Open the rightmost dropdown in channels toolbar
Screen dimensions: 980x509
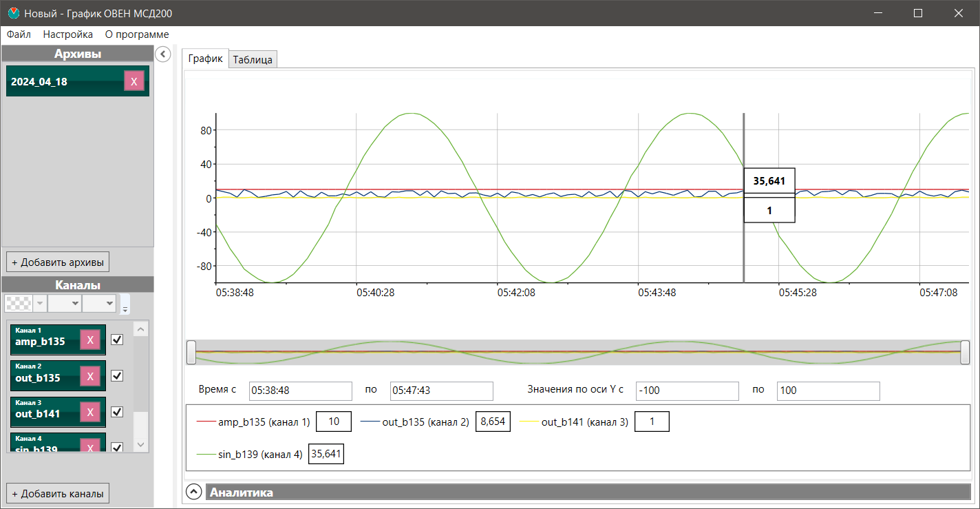(x=99, y=303)
